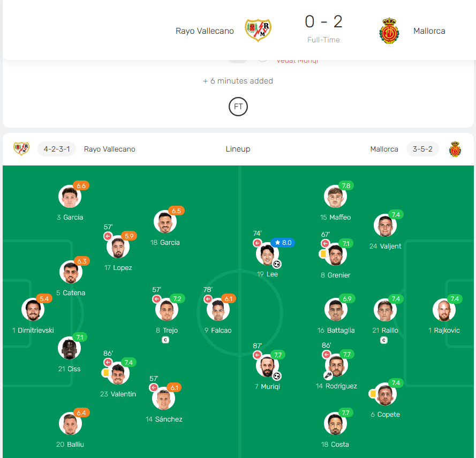The height and width of the screenshot is (458, 476).
Task: Click the captain badge under Trejo
Action: 165,340
